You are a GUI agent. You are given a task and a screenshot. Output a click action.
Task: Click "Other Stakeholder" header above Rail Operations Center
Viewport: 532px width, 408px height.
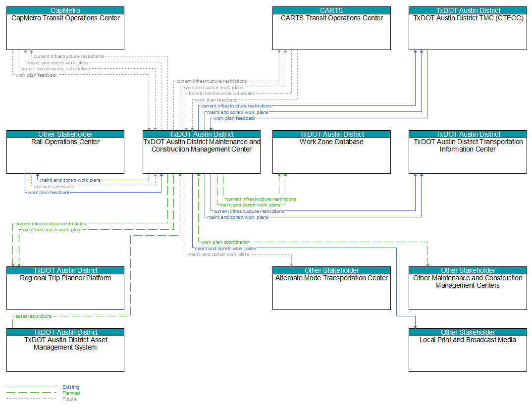65,134
